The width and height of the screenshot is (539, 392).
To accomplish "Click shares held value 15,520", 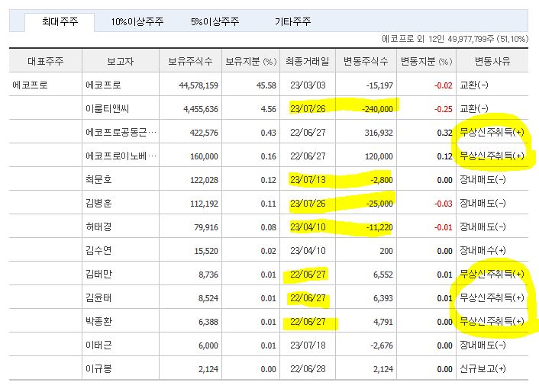I will pyautogui.click(x=206, y=251).
